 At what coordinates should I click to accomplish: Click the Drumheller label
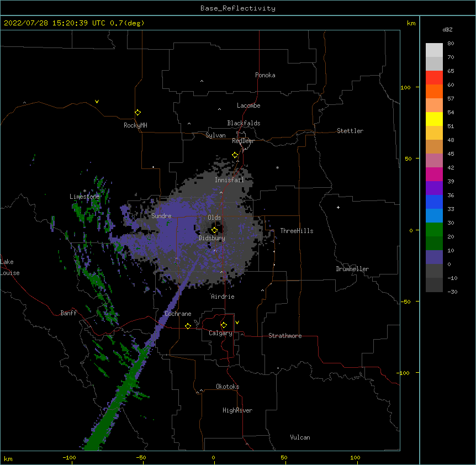coord(352,269)
